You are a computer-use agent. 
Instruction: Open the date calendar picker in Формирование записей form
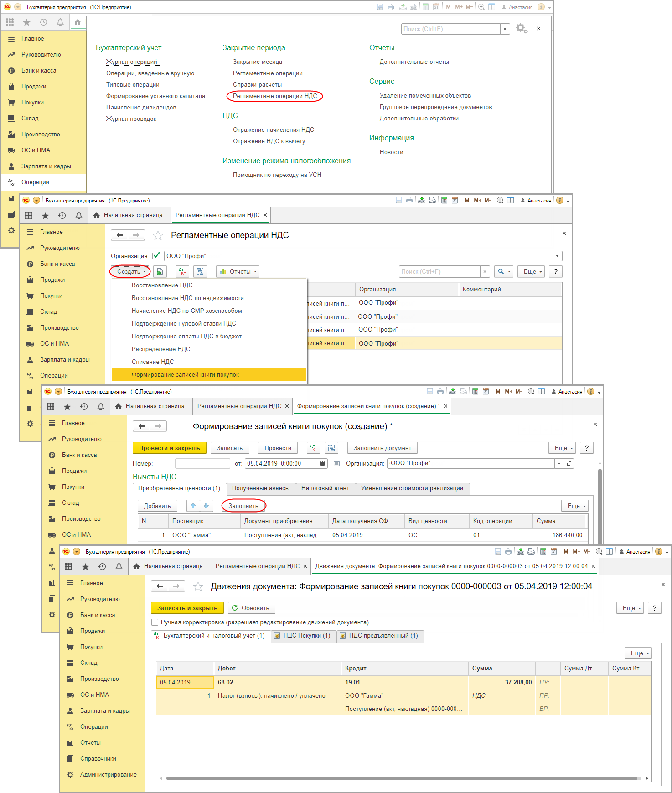323,464
